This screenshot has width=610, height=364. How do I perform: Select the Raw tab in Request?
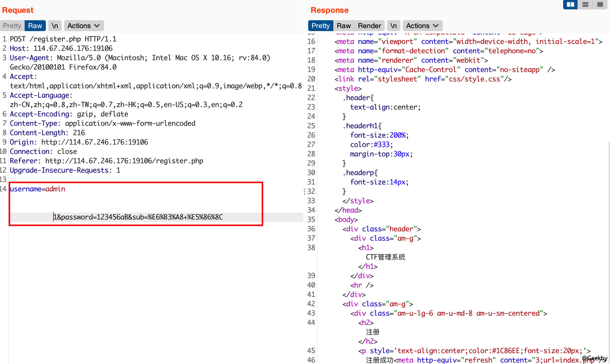35,26
